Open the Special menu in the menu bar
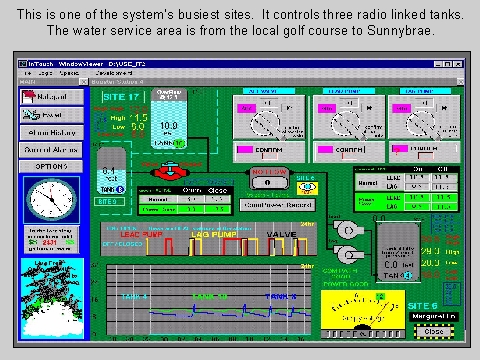The height and width of the screenshot is (360, 480). pyautogui.click(x=69, y=73)
